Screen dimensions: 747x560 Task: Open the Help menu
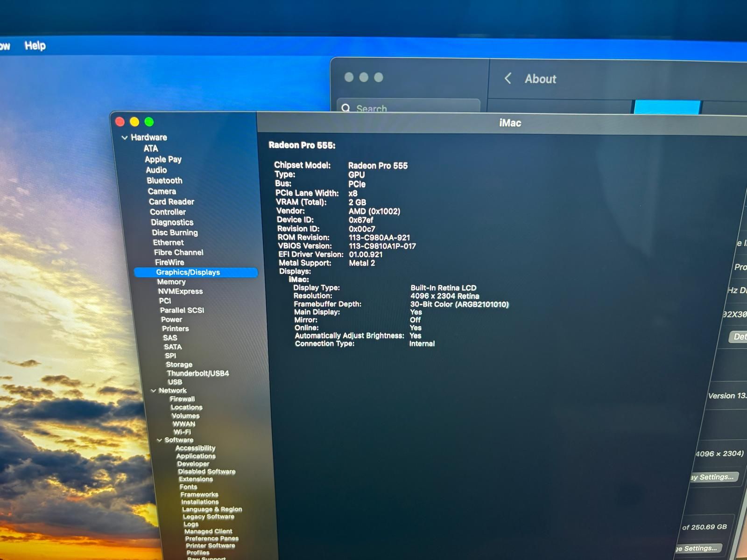pyautogui.click(x=35, y=46)
